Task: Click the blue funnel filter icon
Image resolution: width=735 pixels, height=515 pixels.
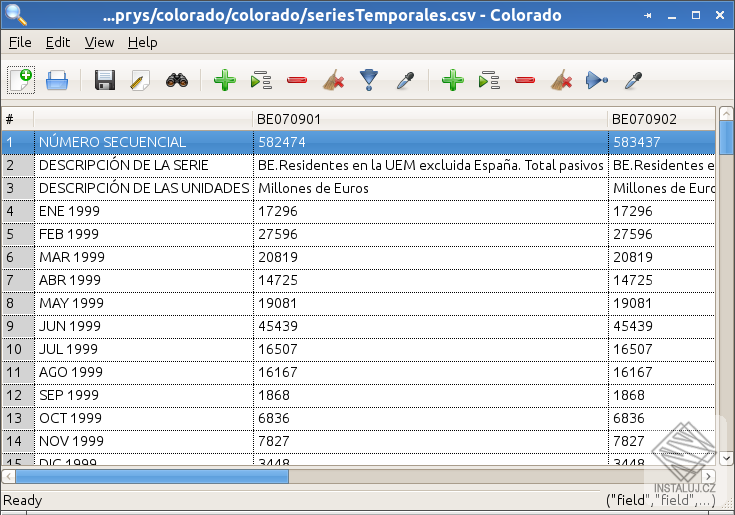Action: [369, 80]
